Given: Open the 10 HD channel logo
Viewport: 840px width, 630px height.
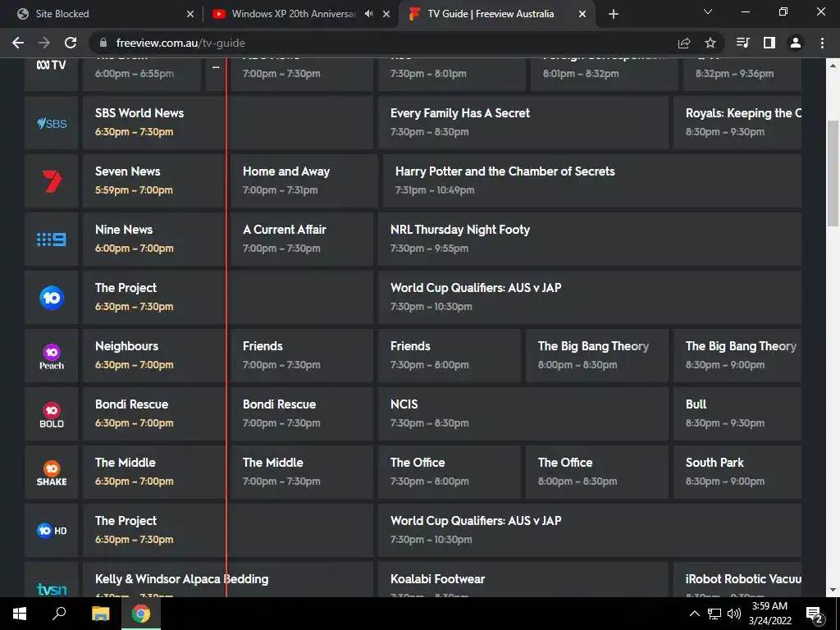Looking at the screenshot, I should pyautogui.click(x=52, y=531).
